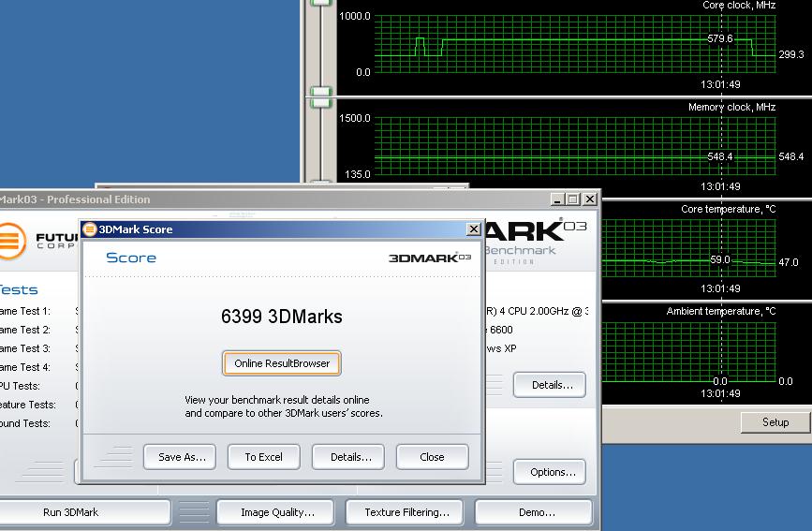Open Details in 3DMark Score dialog
This screenshot has width=812, height=531.
(348, 457)
